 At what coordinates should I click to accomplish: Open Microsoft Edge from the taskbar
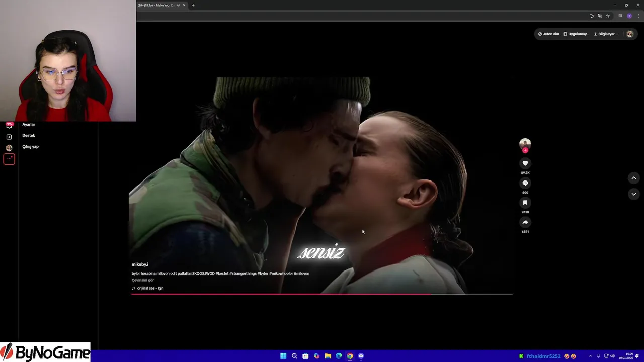click(x=339, y=356)
